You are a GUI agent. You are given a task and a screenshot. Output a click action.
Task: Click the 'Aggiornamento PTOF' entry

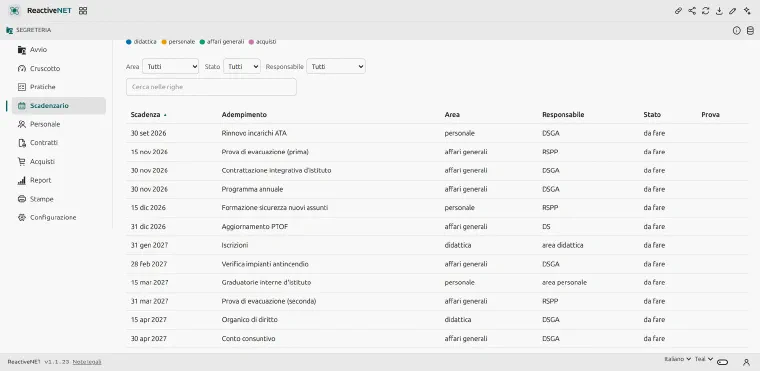[x=437, y=226]
